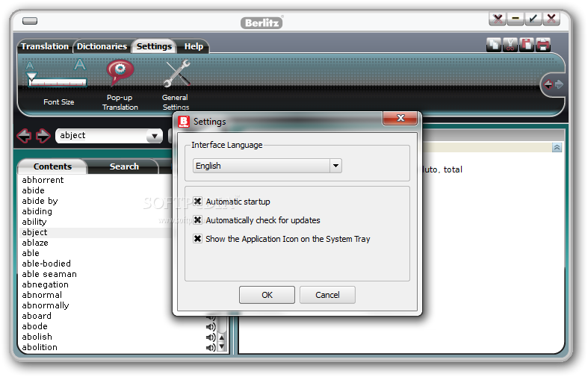This screenshot has height=377, width=588.
Task: Click the Font Size slider handle
Action: 31,77
